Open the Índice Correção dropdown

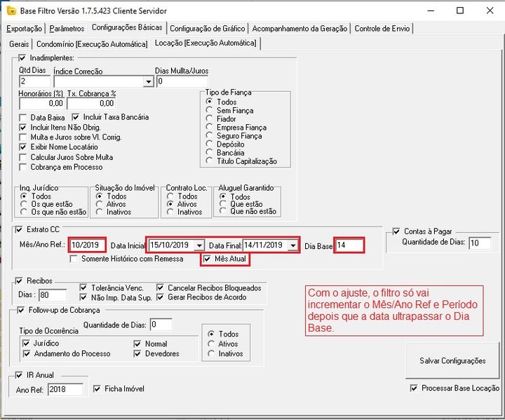(x=148, y=82)
